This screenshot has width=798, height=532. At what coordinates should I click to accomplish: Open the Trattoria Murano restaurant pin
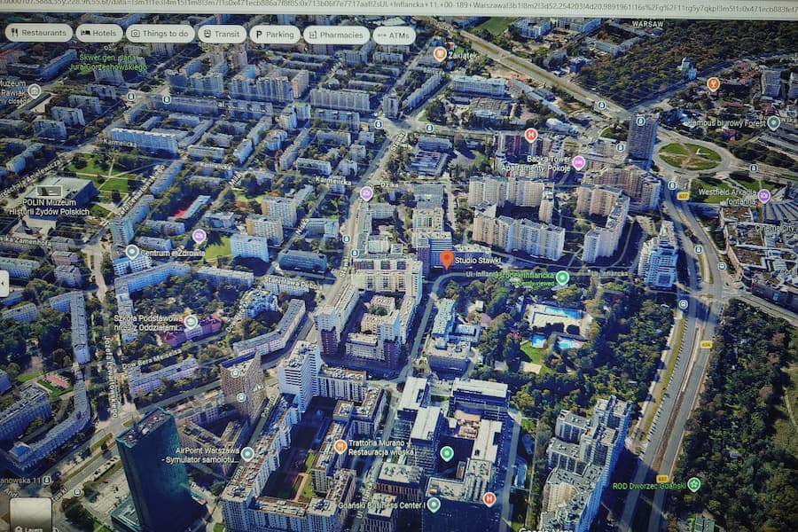click(340, 447)
